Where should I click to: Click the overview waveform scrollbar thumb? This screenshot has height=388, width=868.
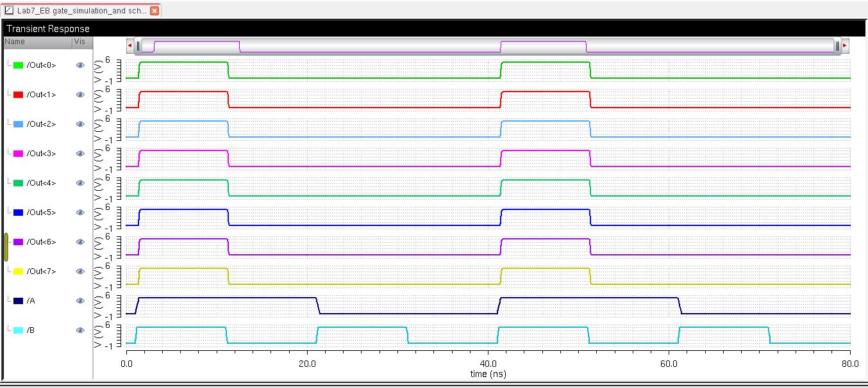click(x=487, y=45)
